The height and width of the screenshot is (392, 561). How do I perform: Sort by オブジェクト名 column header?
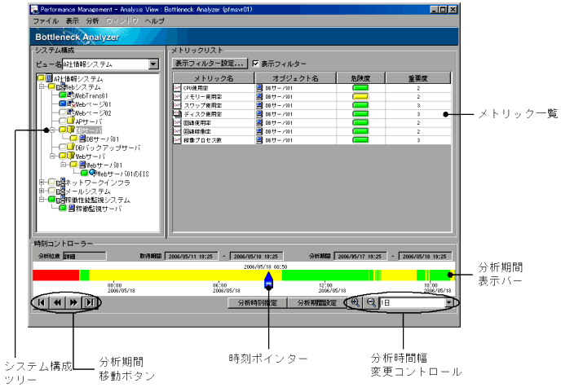click(295, 78)
